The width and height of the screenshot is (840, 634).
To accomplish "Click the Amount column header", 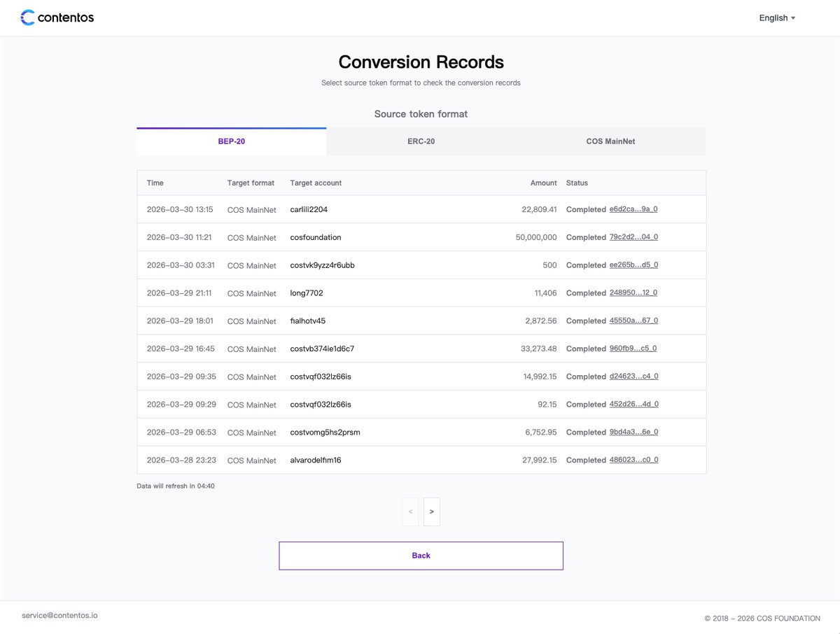I will (x=544, y=183).
